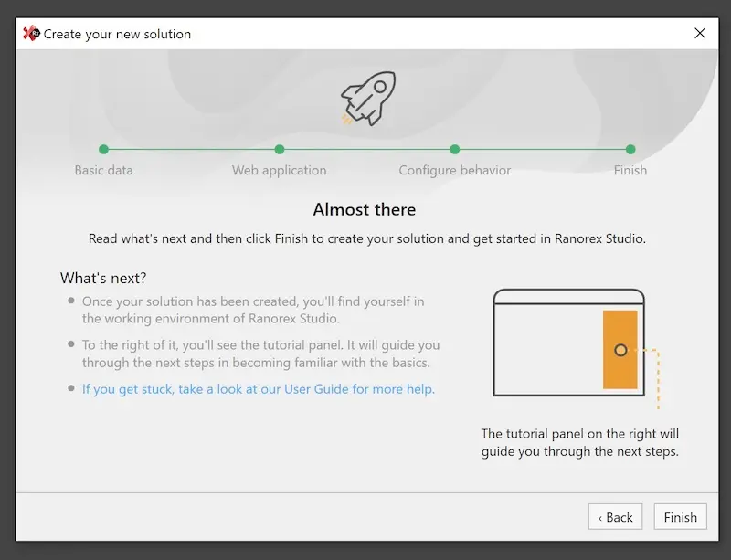Click the Almost there heading
This screenshot has height=560, width=731.
(x=364, y=209)
